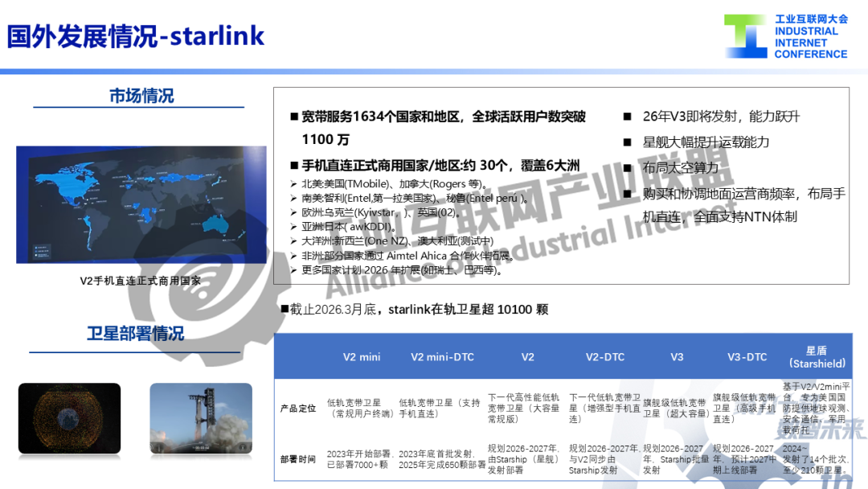Viewport: 868px width, 489px height.
Task: Select the '产品定位' row label
Action: (x=298, y=409)
